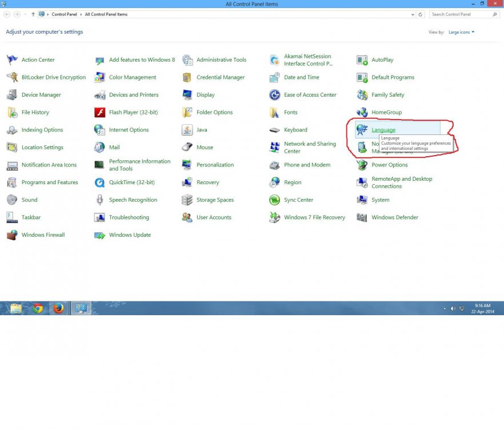The image size is (504, 429).
Task: Open Chrome from the taskbar
Action: (x=38, y=308)
